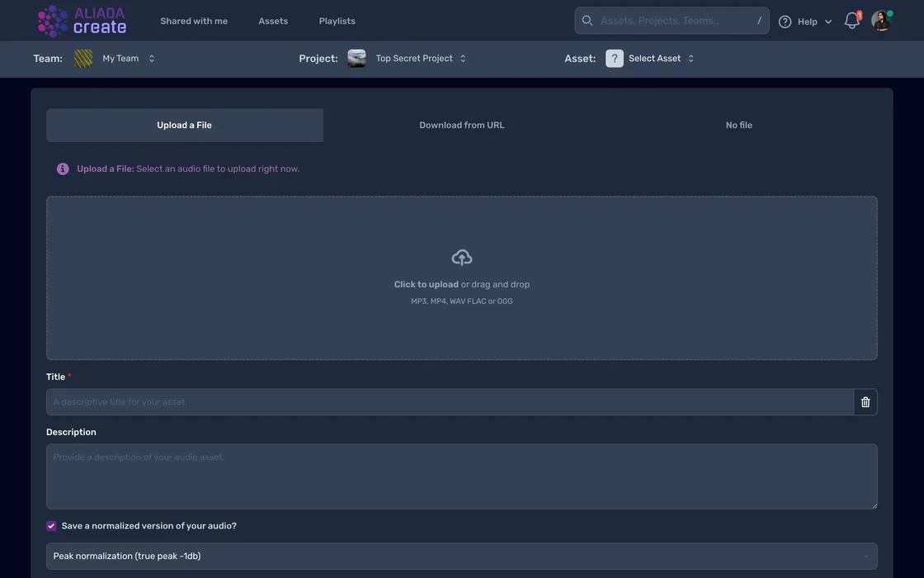Open the Top Secret Project dropdown
This screenshot has height=578, width=924.
[x=462, y=59]
